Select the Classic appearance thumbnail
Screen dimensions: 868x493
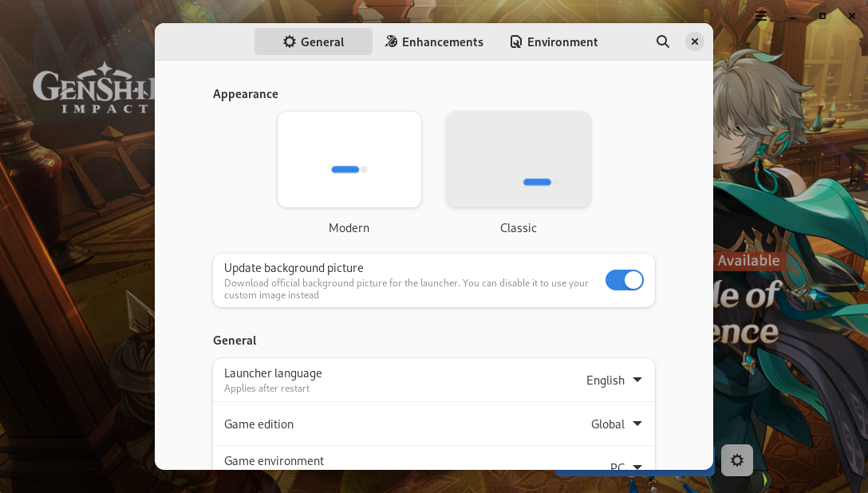tap(518, 160)
